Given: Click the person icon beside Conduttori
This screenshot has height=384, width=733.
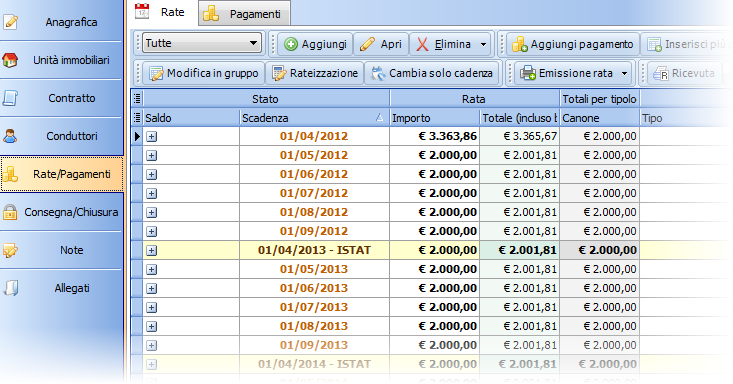Looking at the screenshot, I should (10, 136).
